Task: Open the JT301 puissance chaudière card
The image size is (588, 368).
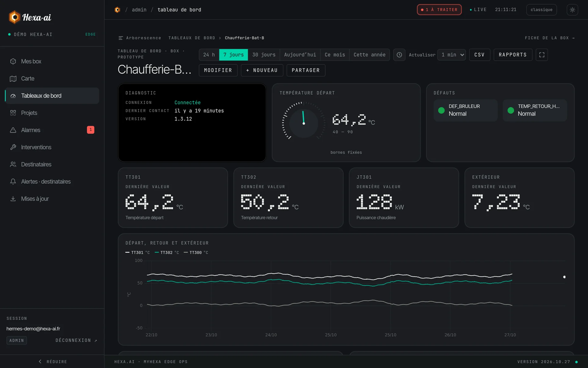Action: click(x=404, y=197)
